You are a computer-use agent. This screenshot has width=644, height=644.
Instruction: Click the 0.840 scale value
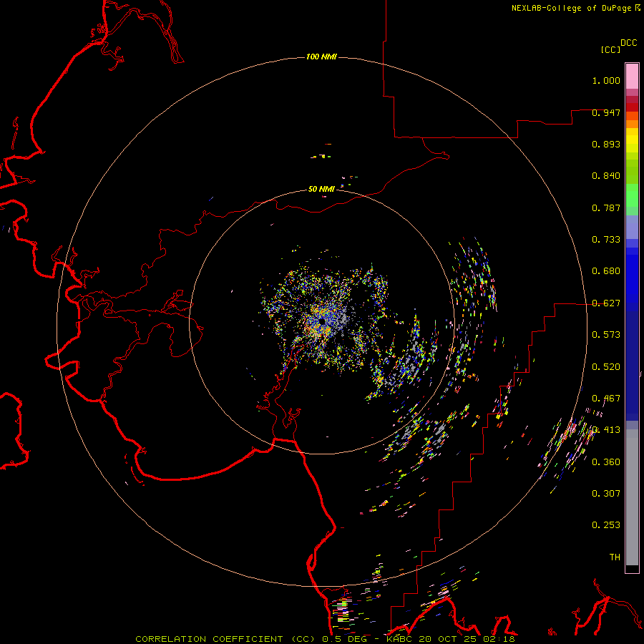pyautogui.click(x=606, y=176)
